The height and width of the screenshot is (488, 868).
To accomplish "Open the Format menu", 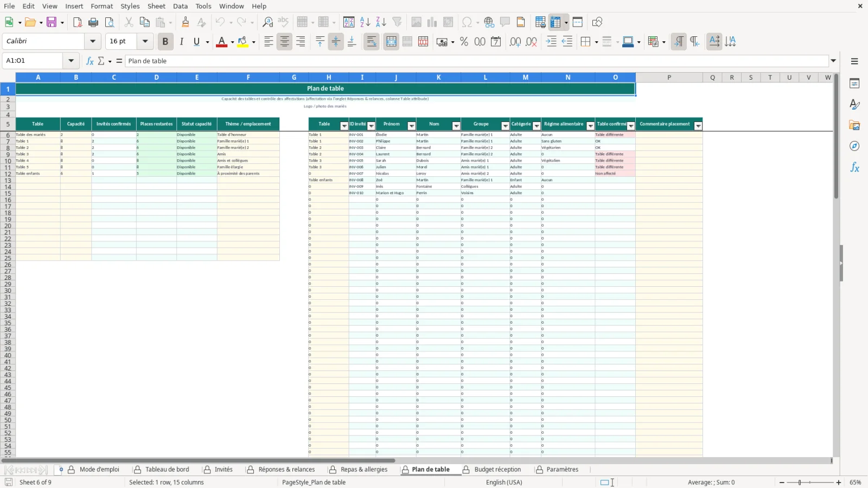I will pos(102,6).
